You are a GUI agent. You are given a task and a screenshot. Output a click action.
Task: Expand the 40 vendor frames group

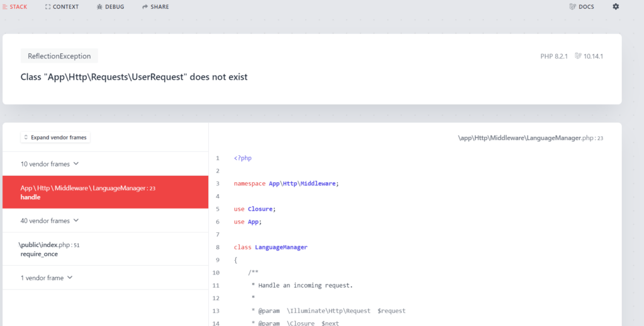(50, 221)
